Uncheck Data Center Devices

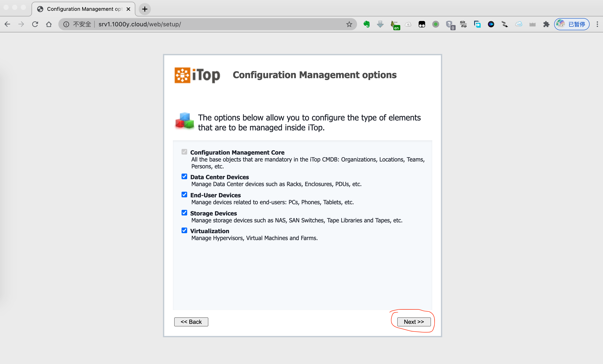point(184,177)
